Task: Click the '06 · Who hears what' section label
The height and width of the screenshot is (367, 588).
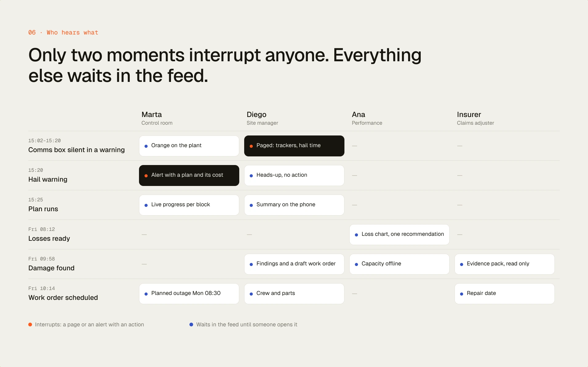Action: point(63,33)
